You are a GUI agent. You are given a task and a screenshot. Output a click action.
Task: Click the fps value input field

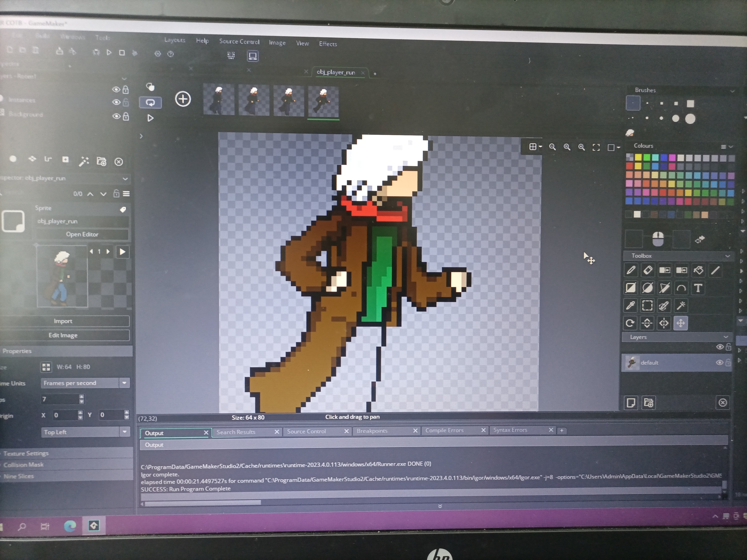pyautogui.click(x=60, y=399)
